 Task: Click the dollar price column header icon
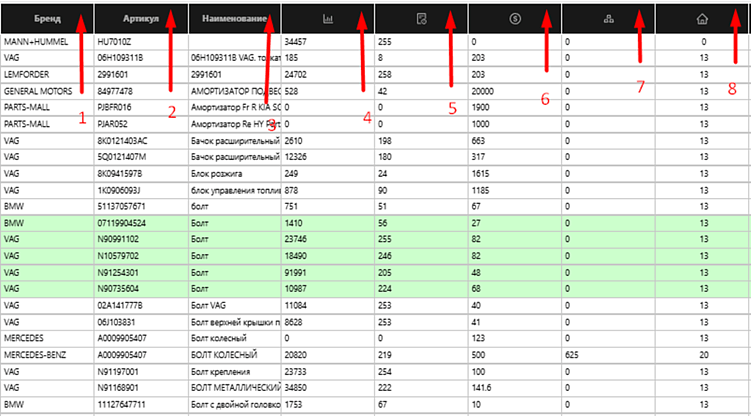(515, 19)
